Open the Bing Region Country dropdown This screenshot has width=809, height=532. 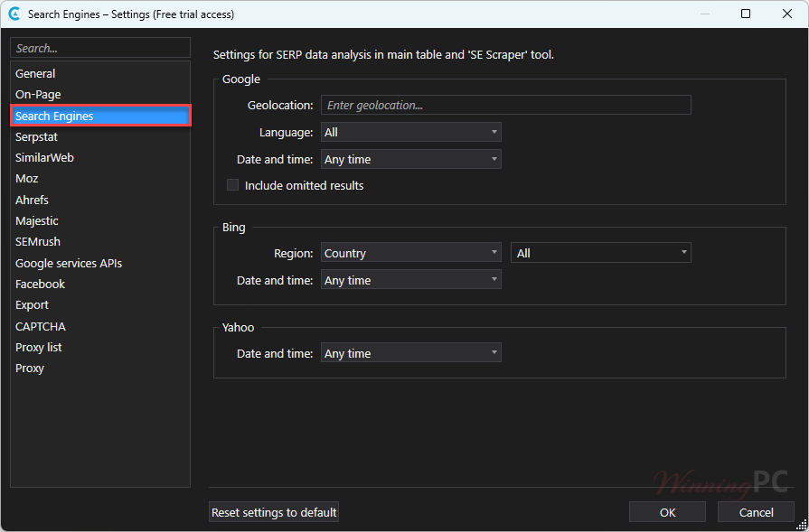point(410,254)
